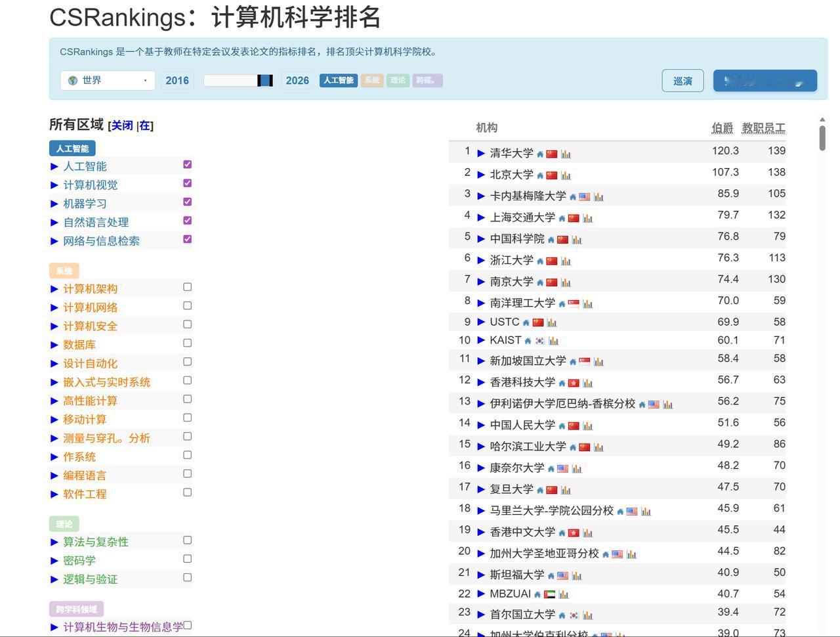The height and width of the screenshot is (637, 840).
Task: Open the bar chart icon for 清华大学
Action: point(566,154)
